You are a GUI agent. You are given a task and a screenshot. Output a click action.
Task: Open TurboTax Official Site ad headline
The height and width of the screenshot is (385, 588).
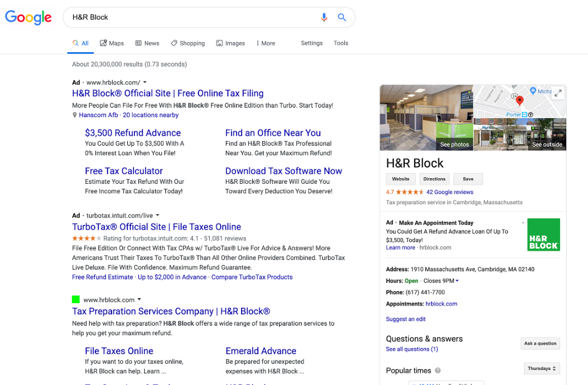(x=156, y=227)
